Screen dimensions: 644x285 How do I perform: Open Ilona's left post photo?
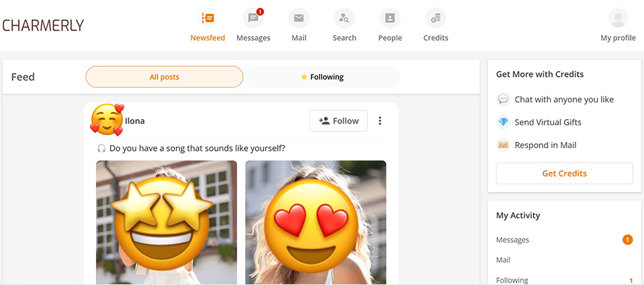(167, 221)
